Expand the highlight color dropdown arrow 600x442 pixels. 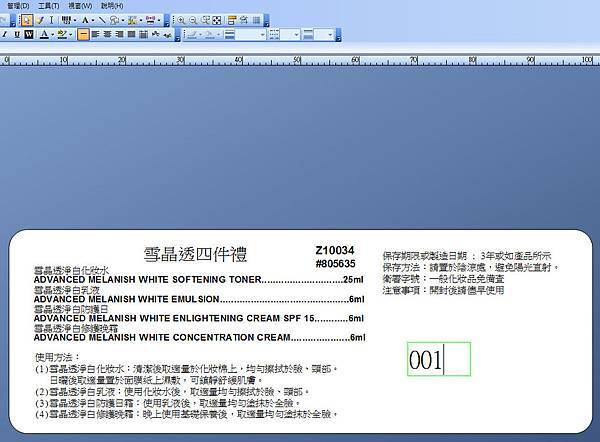coord(70,34)
